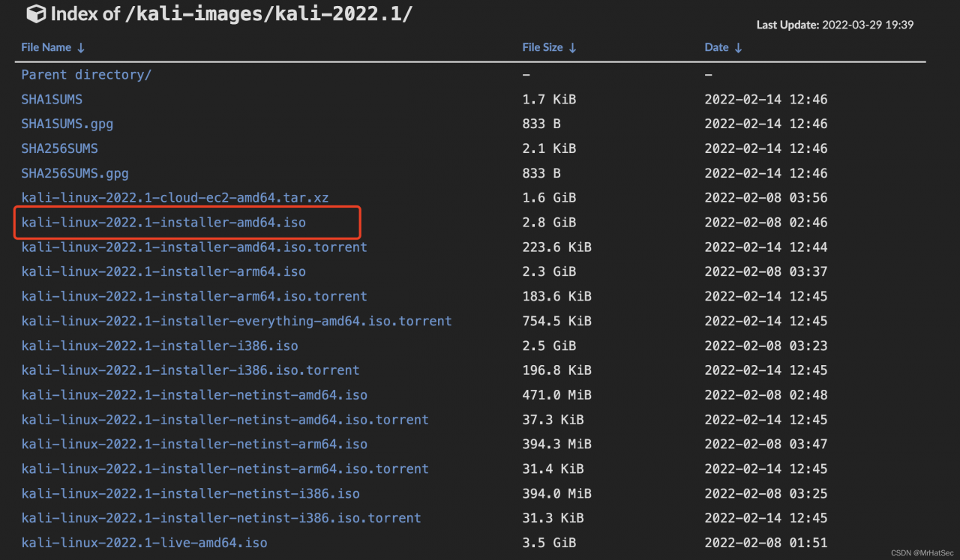Select the 31.3 KiB size cell
The width and height of the screenshot is (960, 560).
553,518
